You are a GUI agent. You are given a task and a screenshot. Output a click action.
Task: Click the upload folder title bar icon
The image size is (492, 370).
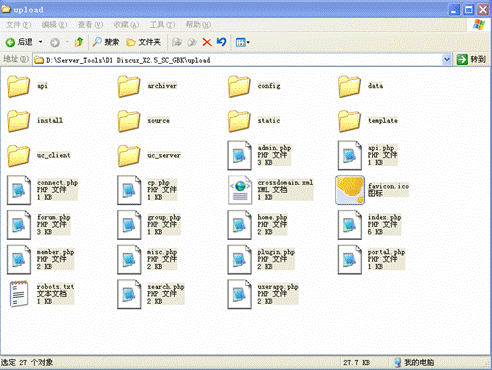point(6,9)
